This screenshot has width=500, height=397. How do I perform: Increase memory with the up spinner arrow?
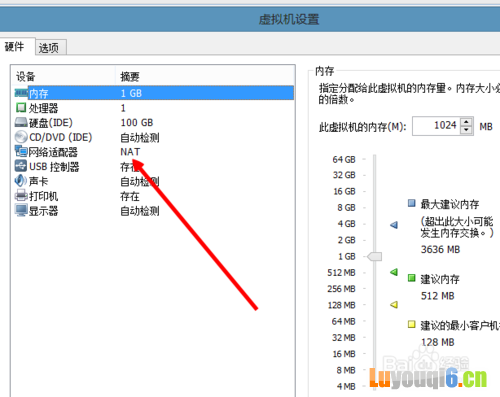[x=466, y=122]
